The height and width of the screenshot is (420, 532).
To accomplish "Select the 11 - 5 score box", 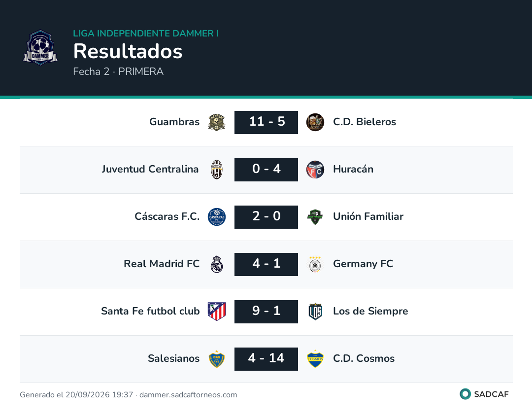I will (x=266, y=122).
